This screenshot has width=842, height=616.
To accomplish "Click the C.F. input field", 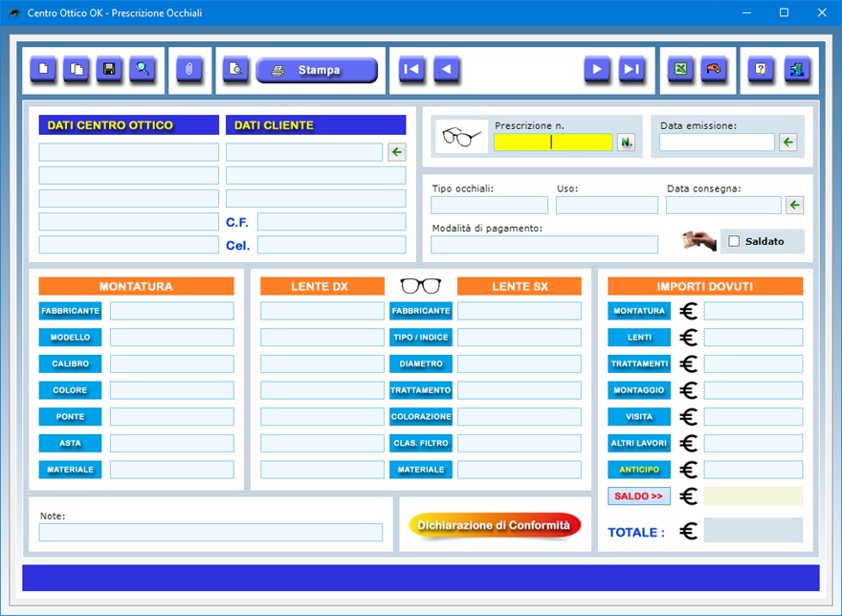I will pos(331,222).
